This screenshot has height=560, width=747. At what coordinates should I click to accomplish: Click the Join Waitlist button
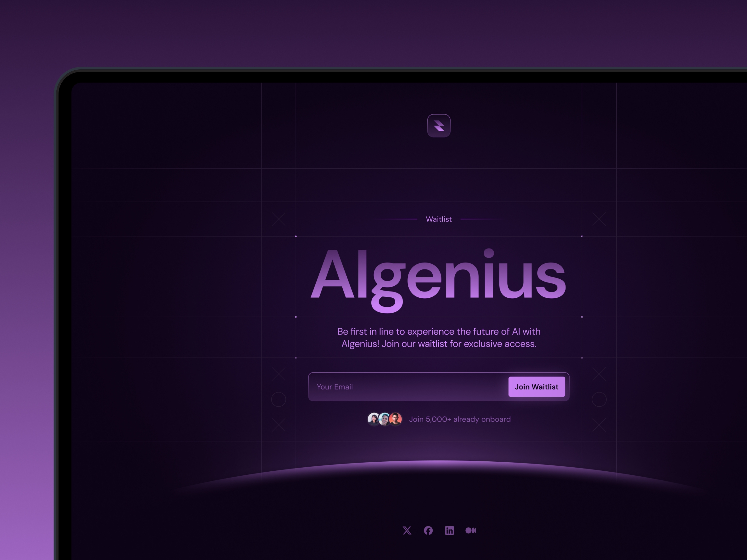(x=535, y=386)
